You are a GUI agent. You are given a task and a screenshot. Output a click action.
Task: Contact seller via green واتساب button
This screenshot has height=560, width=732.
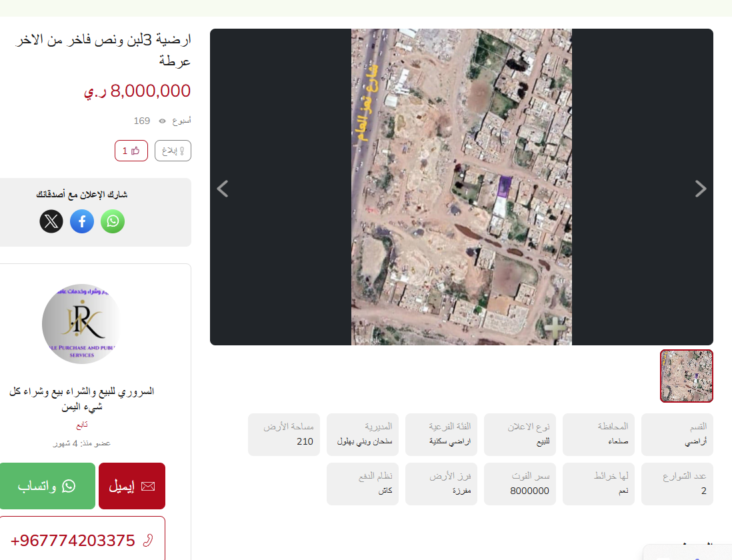tap(47, 486)
